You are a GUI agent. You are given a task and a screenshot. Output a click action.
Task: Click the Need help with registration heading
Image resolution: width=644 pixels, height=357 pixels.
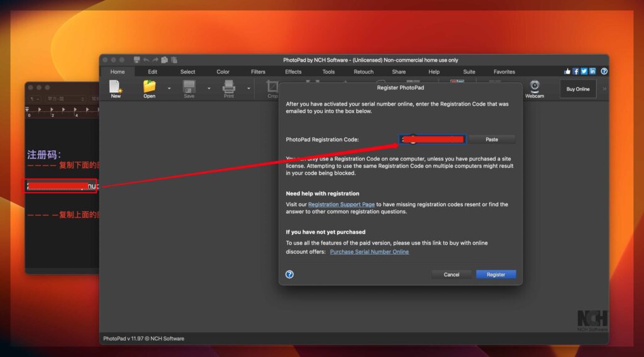pyautogui.click(x=323, y=194)
